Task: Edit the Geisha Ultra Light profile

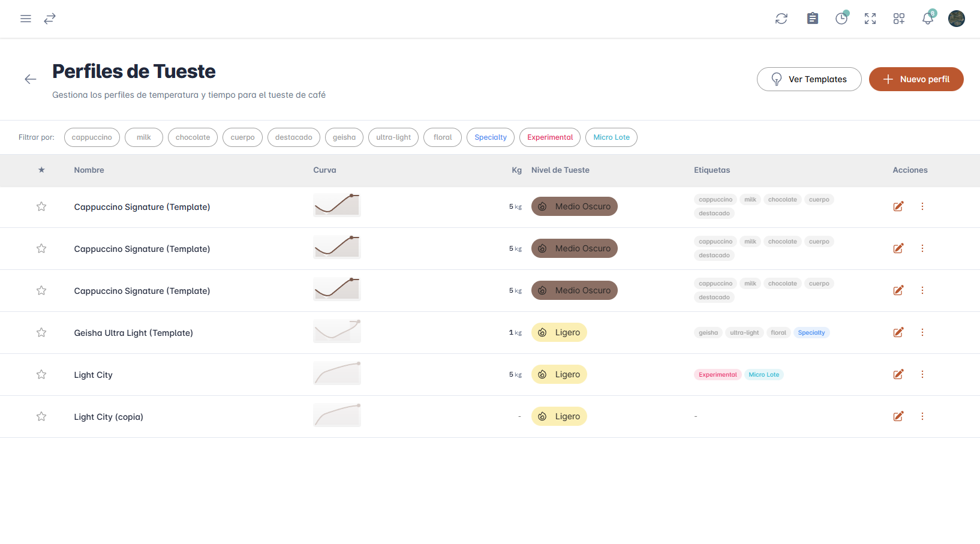Action: (898, 332)
